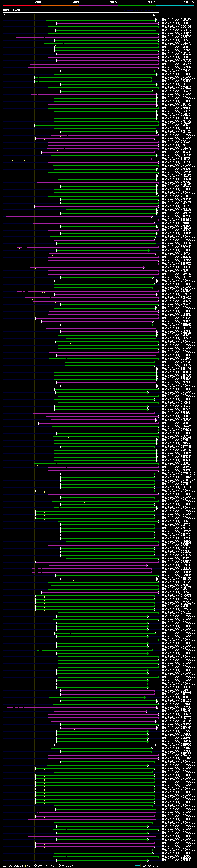
Task: Select hit UniRef100_A5K8X1
Action: (177, 223)
